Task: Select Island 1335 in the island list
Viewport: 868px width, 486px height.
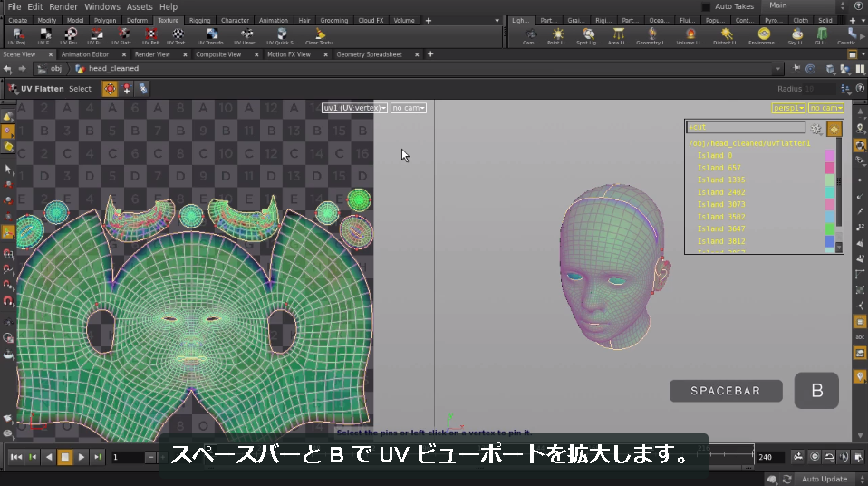Action: [x=720, y=180]
